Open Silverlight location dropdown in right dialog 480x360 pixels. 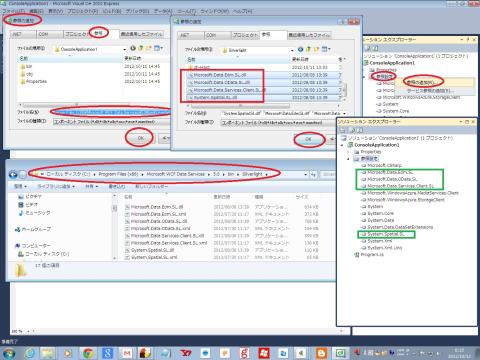click(x=292, y=50)
